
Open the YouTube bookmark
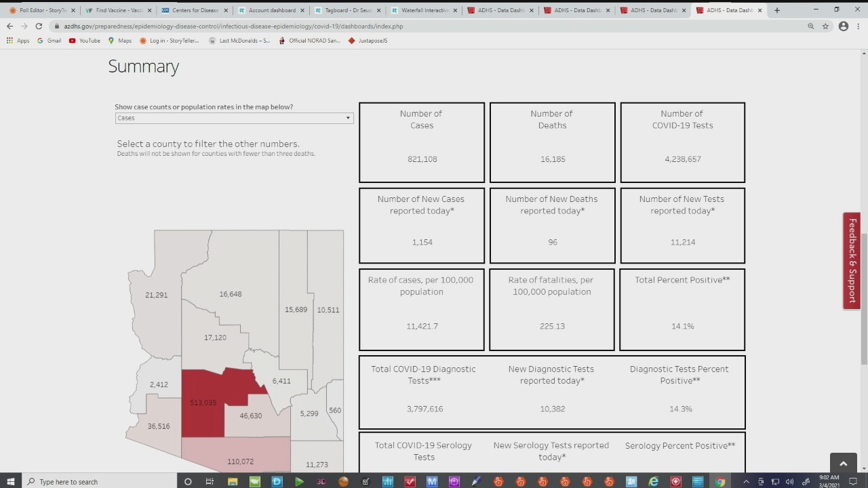[x=85, y=41]
